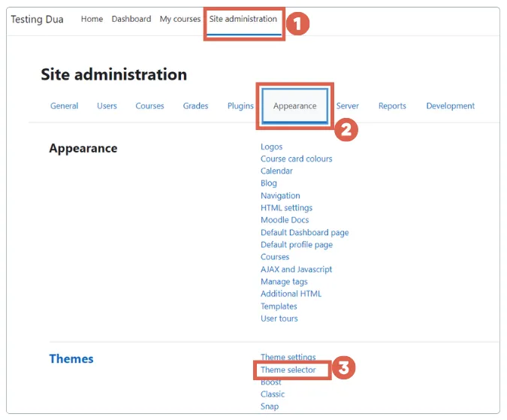Open the Blog settings link
The height and width of the screenshot is (420, 507).
click(x=269, y=183)
